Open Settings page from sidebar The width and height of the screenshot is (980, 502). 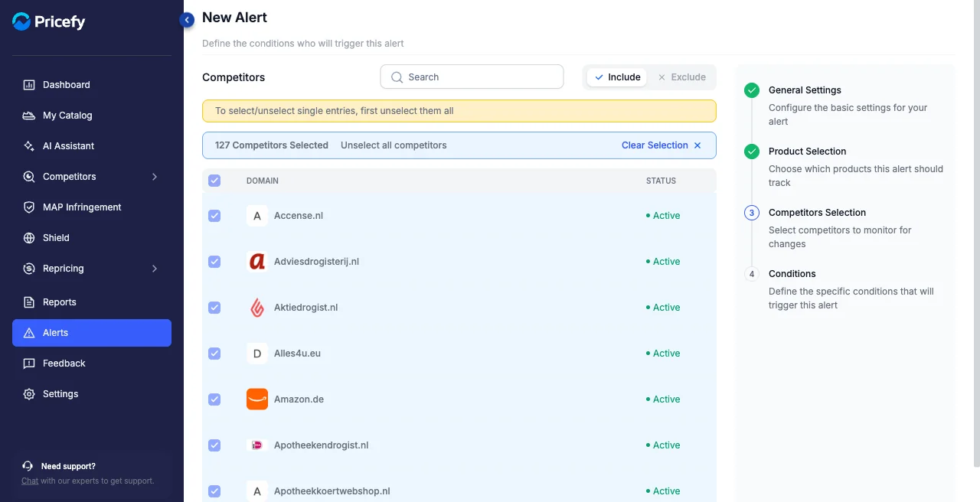(92, 394)
